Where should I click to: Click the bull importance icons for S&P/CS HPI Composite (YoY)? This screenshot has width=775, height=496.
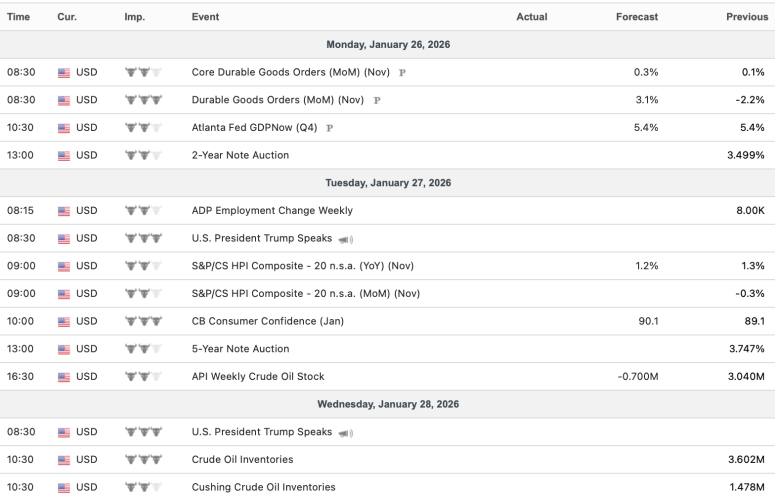click(143, 266)
